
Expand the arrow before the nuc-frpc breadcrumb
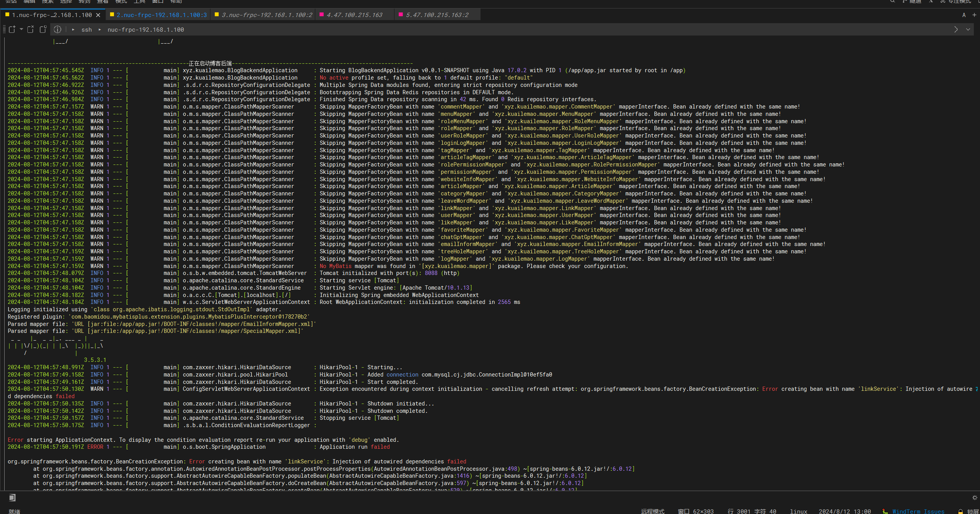tap(100, 30)
